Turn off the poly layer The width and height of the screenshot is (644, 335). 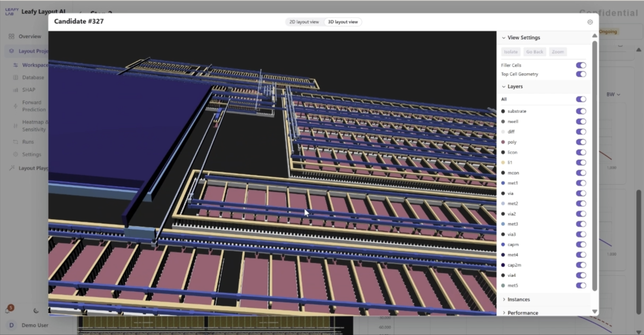point(581,142)
